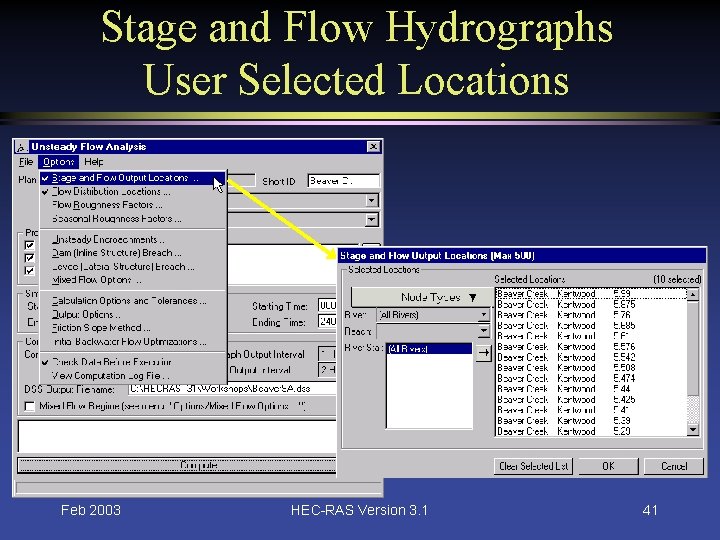Toggle Check Data Before Execution menu entry
Screen dimensions: 720x540
coord(132,362)
